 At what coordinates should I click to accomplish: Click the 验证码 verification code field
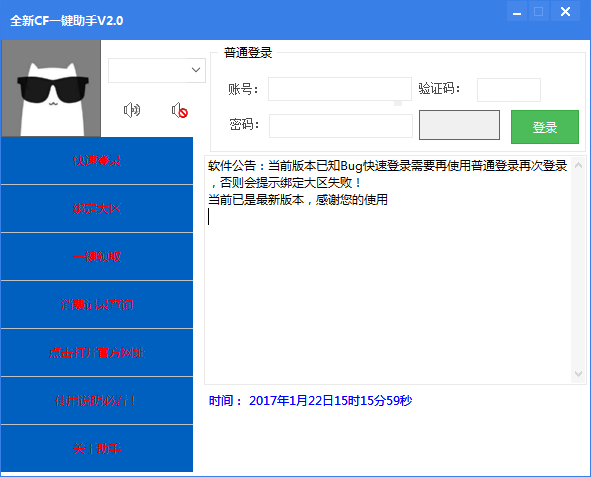click(509, 90)
